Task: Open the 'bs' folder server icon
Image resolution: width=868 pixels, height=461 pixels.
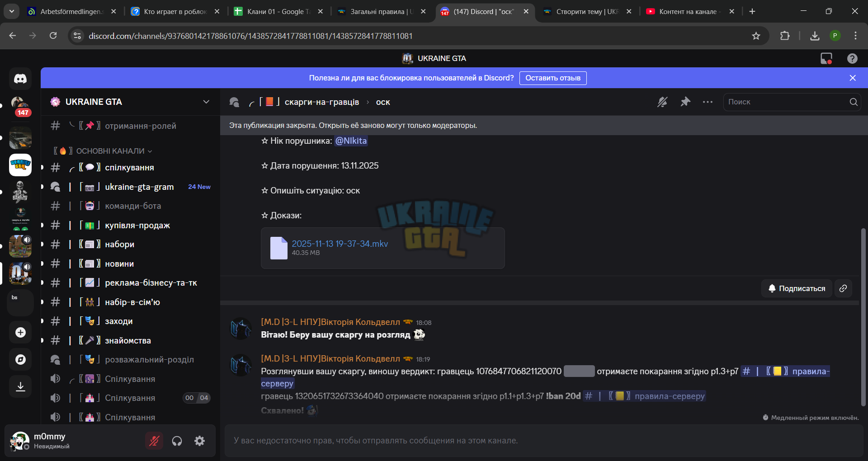Action: (x=20, y=302)
